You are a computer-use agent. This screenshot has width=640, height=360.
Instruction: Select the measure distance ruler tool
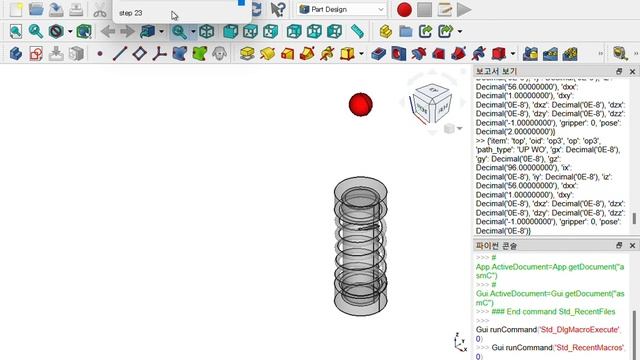tap(357, 31)
